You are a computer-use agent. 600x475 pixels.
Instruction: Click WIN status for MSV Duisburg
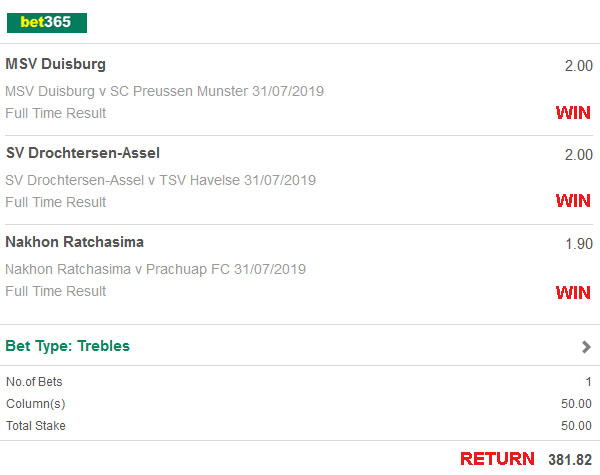tap(573, 113)
